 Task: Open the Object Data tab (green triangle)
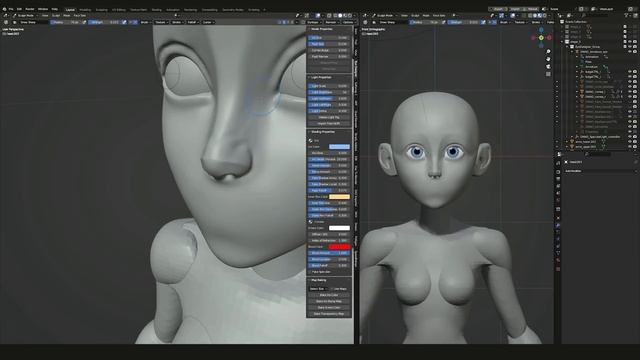click(558, 253)
